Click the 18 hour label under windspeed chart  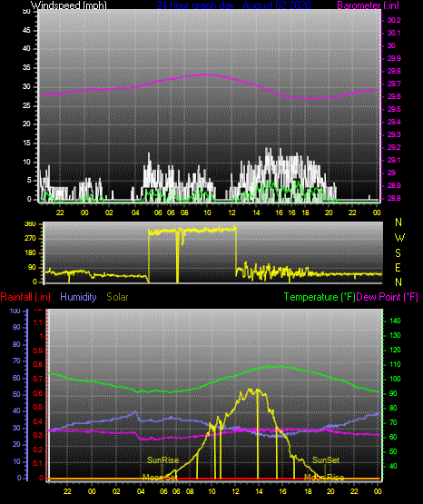[x=305, y=212]
